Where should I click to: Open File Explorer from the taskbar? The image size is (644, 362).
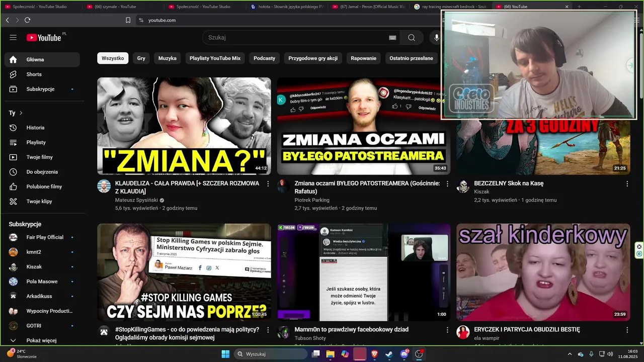coord(331,354)
